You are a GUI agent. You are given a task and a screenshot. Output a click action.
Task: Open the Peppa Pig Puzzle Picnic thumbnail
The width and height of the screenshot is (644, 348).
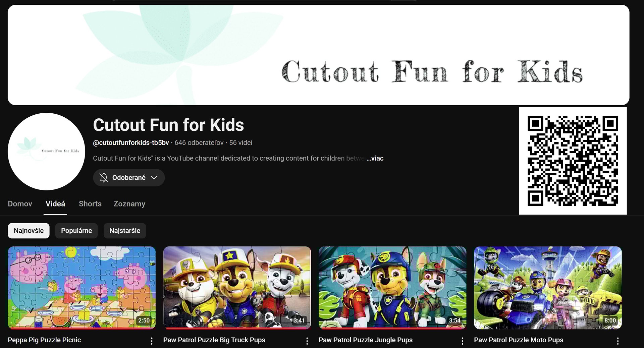[82, 288]
